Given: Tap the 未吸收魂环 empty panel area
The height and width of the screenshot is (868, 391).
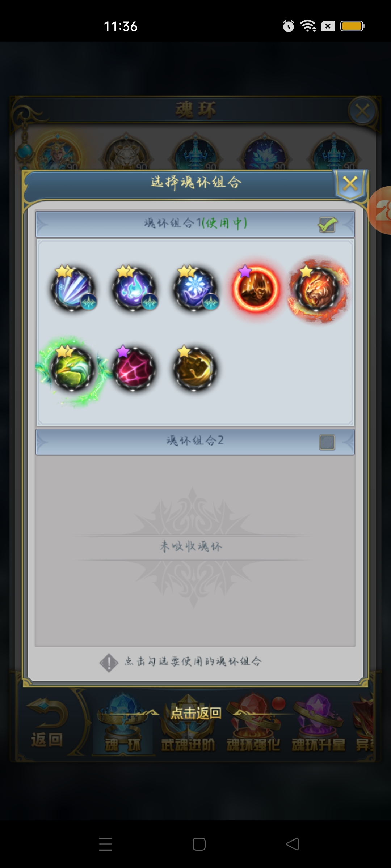Looking at the screenshot, I should [195, 550].
